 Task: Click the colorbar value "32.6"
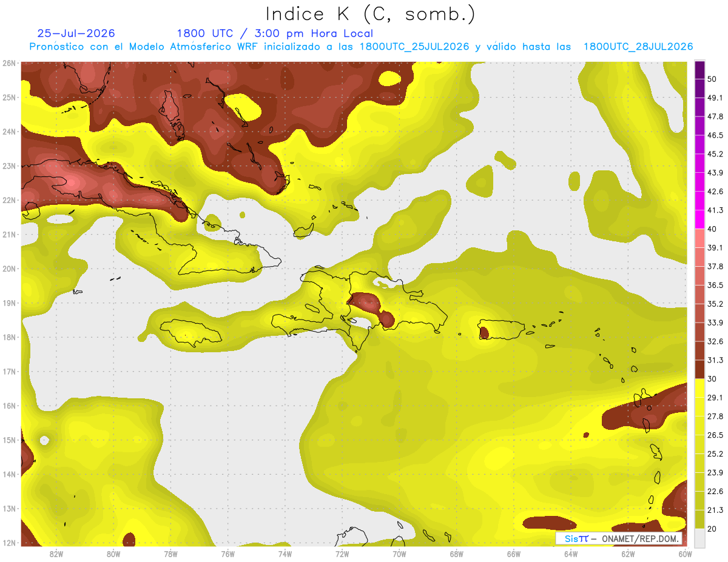(715, 341)
